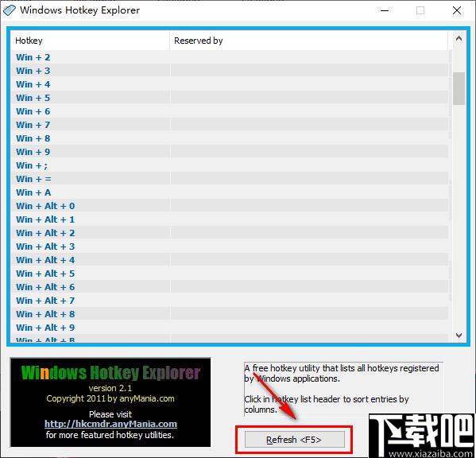Select the Win + 2 row
The image size is (476, 458).
229,57
